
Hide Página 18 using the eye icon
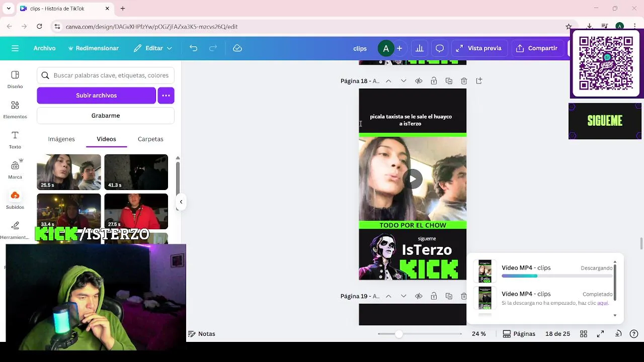point(419,81)
